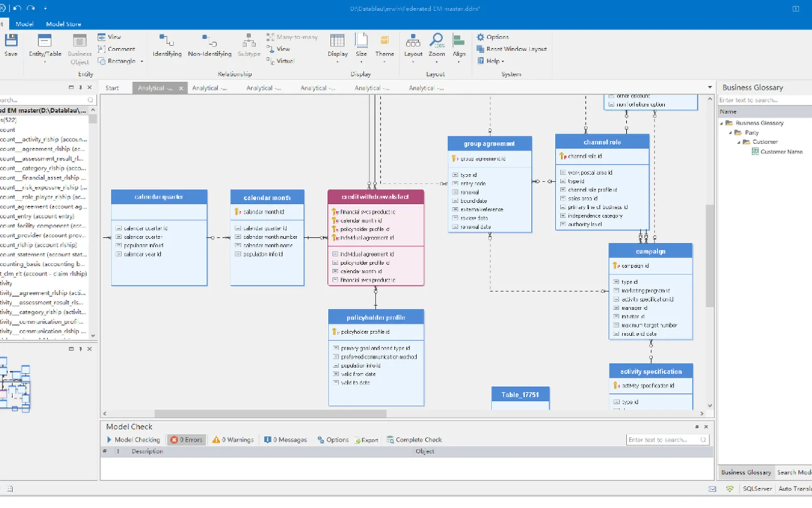Toggle the 0 Messages filter
This screenshot has height=508, width=812.
[x=286, y=440]
